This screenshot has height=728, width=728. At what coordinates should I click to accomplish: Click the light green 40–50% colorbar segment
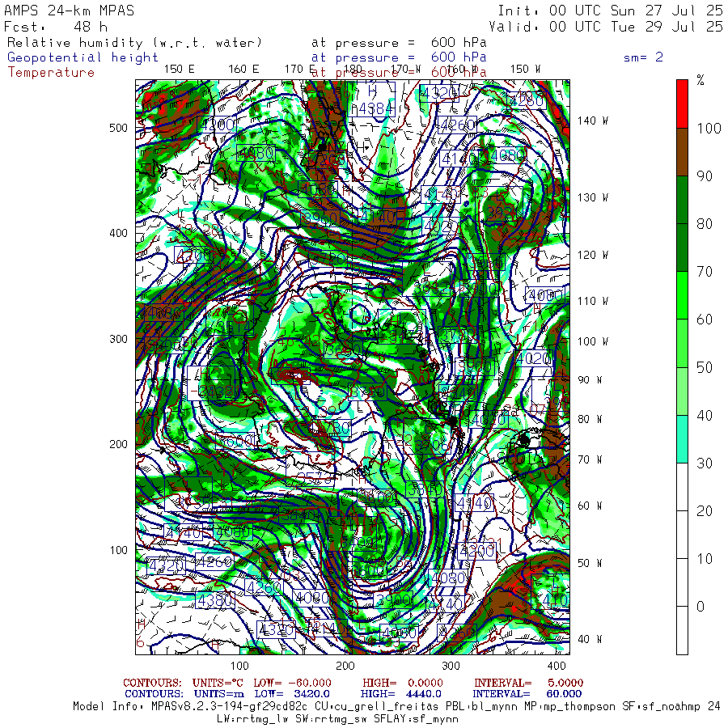682,392
